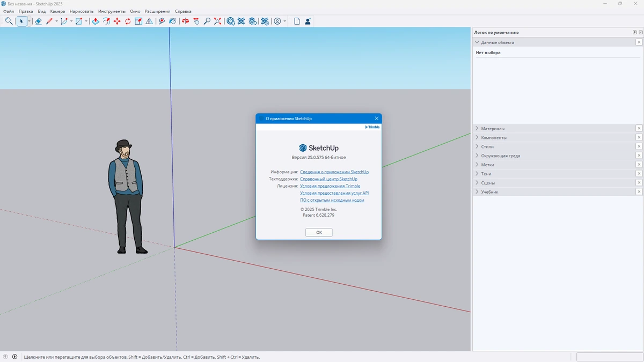Image resolution: width=644 pixels, height=362 pixels.
Task: Toggle the pin icon on the default tray
Action: tap(635, 32)
